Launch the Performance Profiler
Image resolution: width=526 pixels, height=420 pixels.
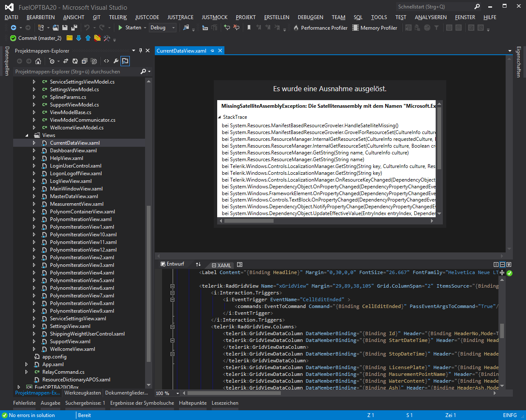pos(320,28)
